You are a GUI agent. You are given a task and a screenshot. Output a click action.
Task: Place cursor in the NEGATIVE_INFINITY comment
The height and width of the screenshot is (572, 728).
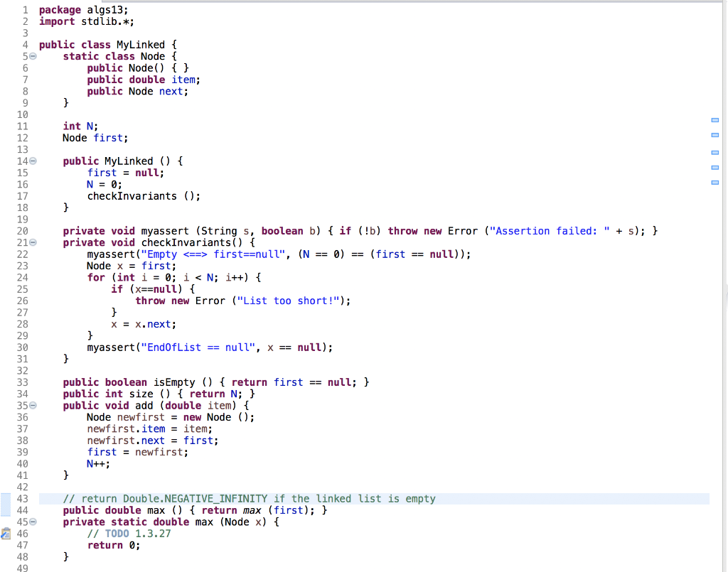[217, 498]
